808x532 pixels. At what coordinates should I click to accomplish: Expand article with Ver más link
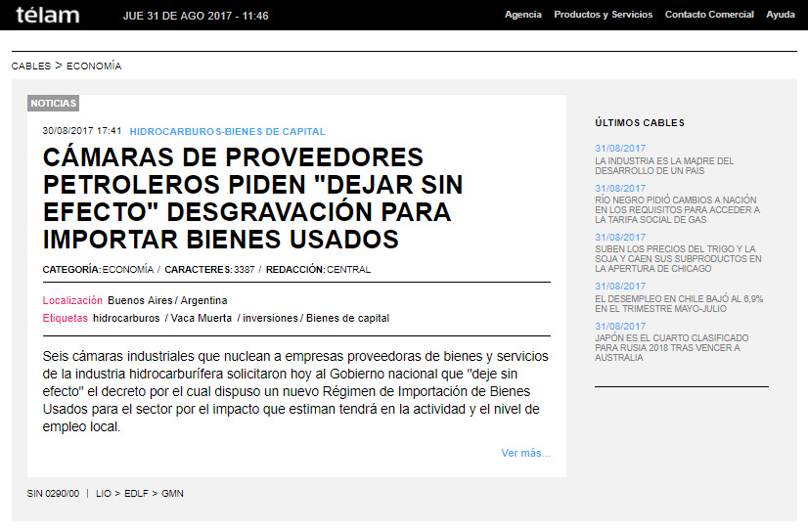point(525,453)
